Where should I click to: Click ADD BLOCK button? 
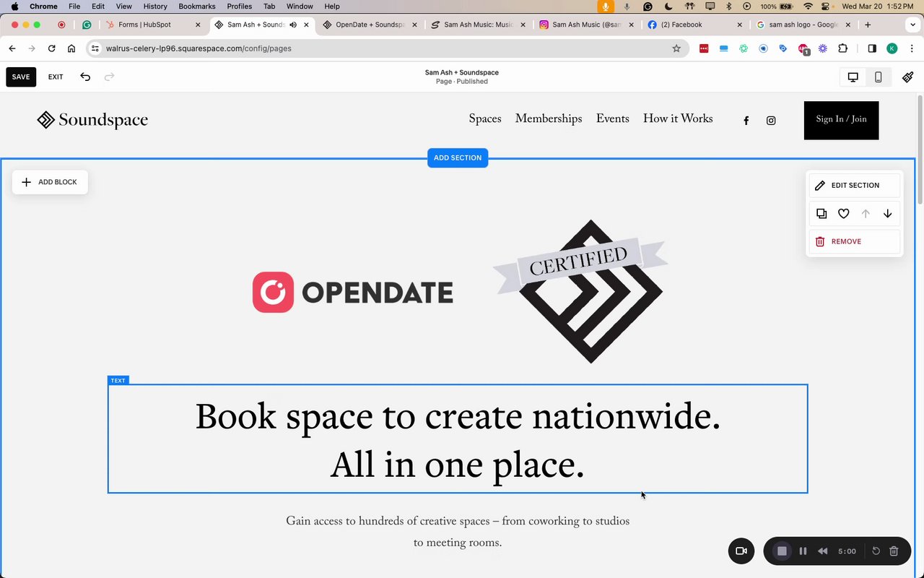click(x=50, y=182)
